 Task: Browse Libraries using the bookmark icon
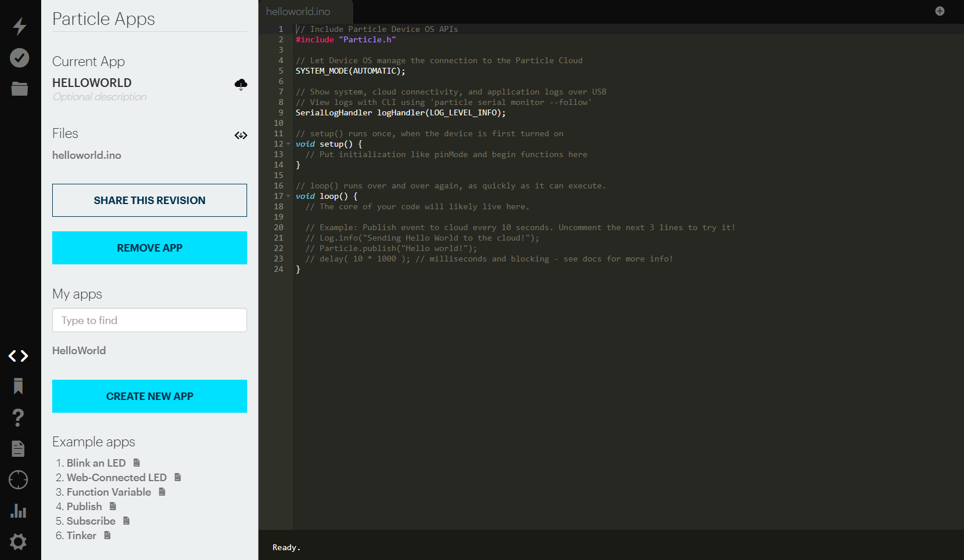coord(18,386)
